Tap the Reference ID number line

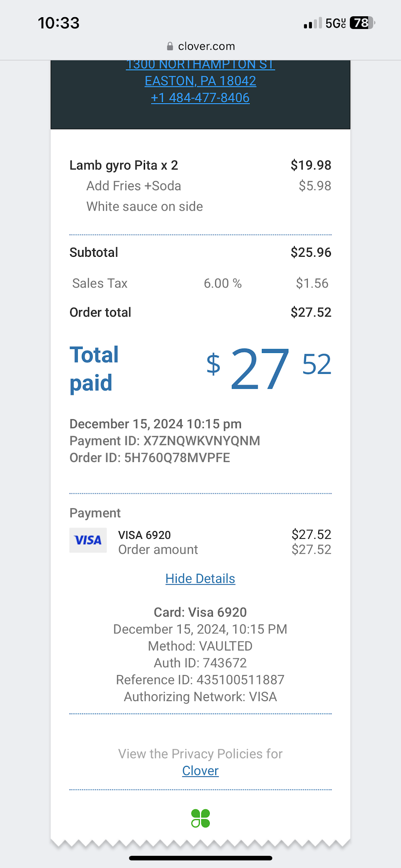coord(200,680)
